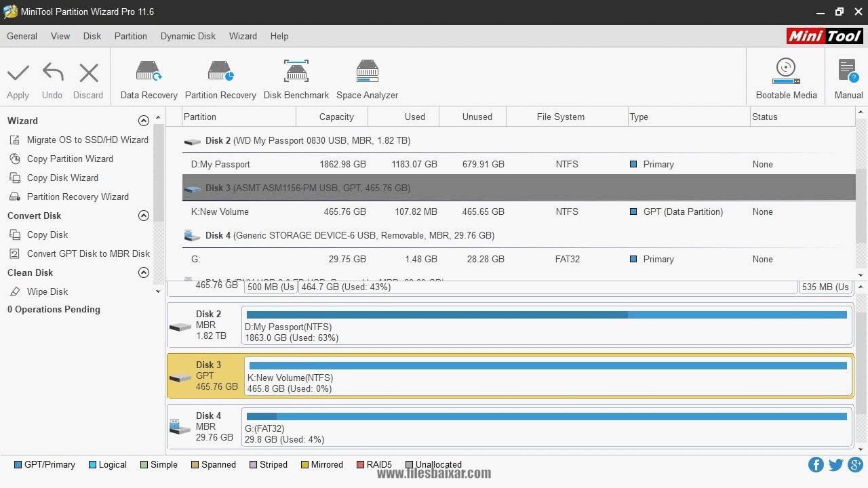The height and width of the screenshot is (488, 868).
Task: Open the Help menu
Action: pyautogui.click(x=279, y=36)
